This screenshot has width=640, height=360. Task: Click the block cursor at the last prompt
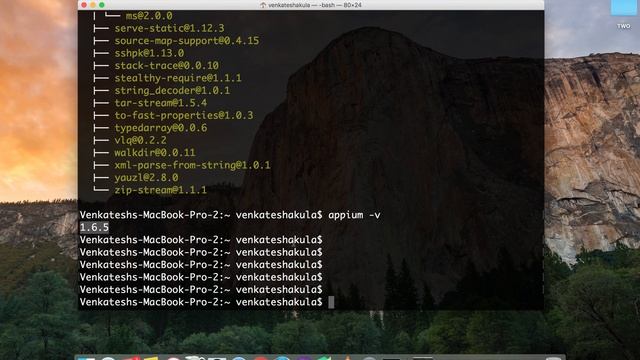[x=331, y=302]
